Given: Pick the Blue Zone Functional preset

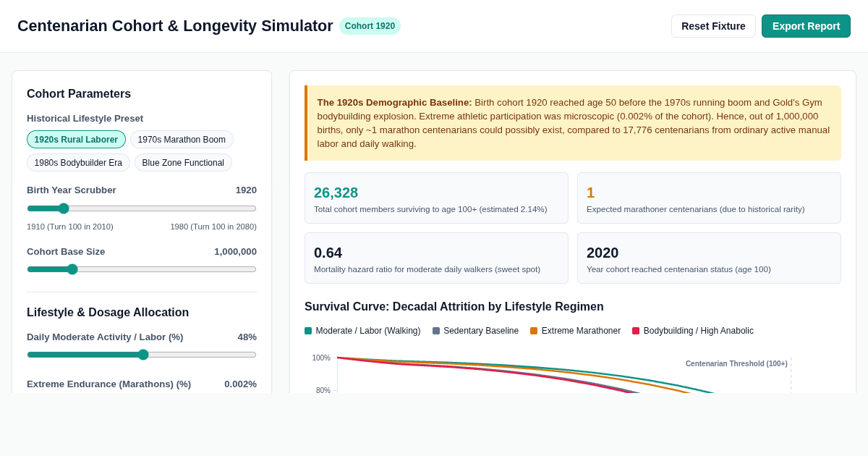Looking at the screenshot, I should pyautogui.click(x=183, y=163).
